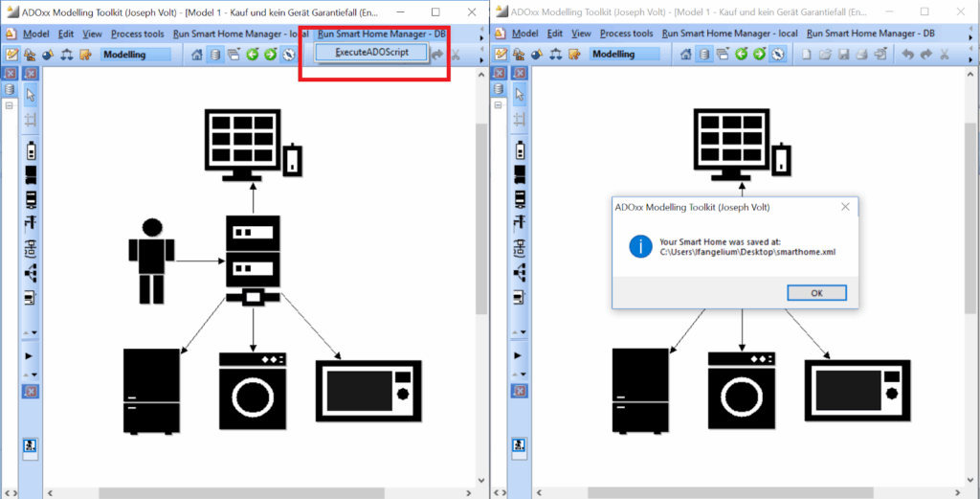Click OK in the Smart Home saved dialog
980x499 pixels.
[x=816, y=293]
